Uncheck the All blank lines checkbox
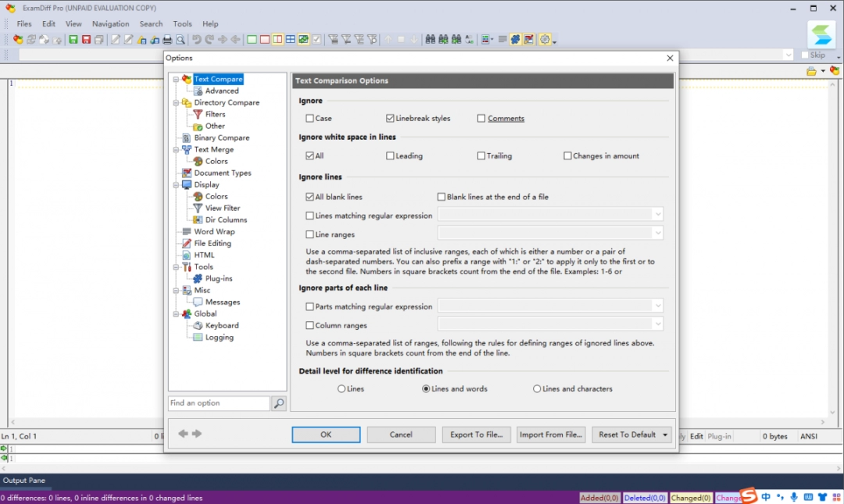844x504 pixels. [x=310, y=197]
